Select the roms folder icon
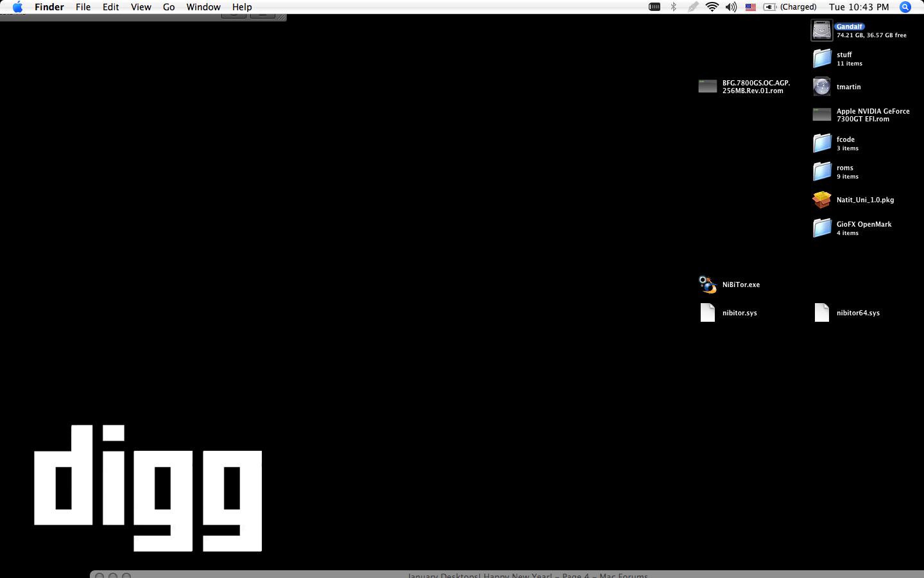This screenshot has height=578, width=924. [x=822, y=171]
